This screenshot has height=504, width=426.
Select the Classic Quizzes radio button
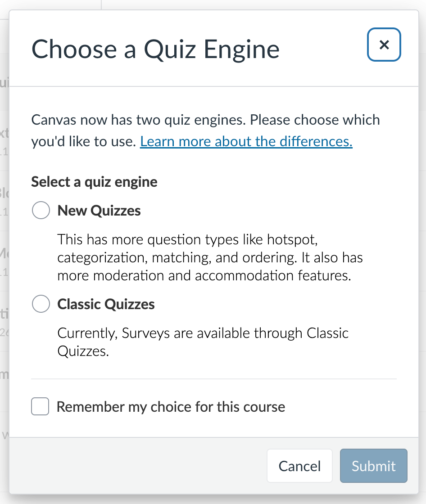[41, 304]
